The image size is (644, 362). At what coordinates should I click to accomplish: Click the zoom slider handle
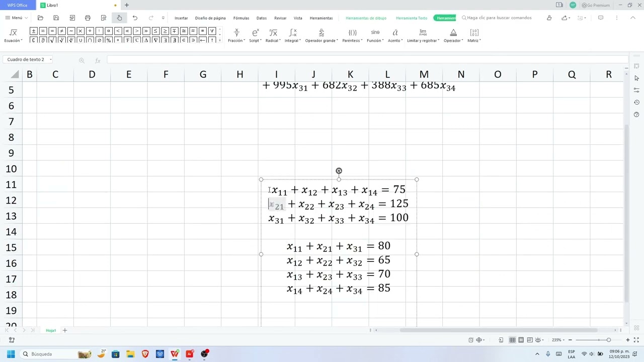click(x=609, y=340)
